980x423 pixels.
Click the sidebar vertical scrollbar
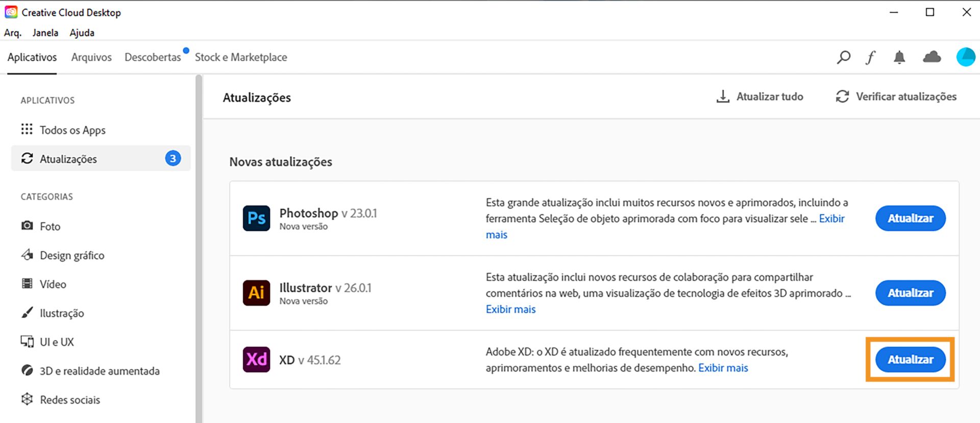point(199,249)
